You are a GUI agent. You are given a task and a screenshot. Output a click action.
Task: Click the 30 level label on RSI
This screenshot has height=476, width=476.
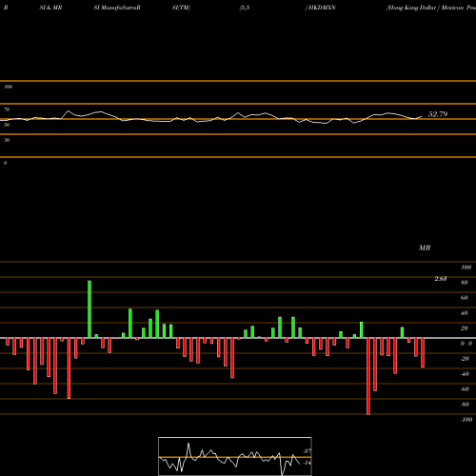coord(7,140)
